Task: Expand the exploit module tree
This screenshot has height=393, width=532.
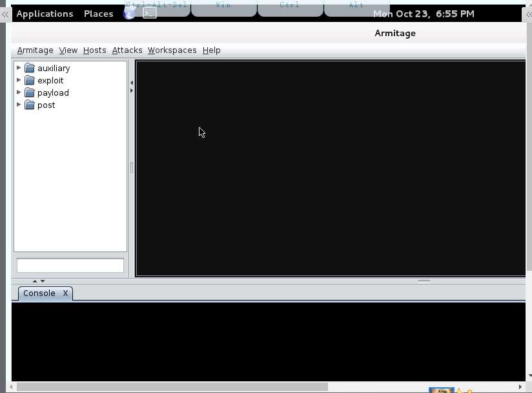Action: click(x=19, y=80)
